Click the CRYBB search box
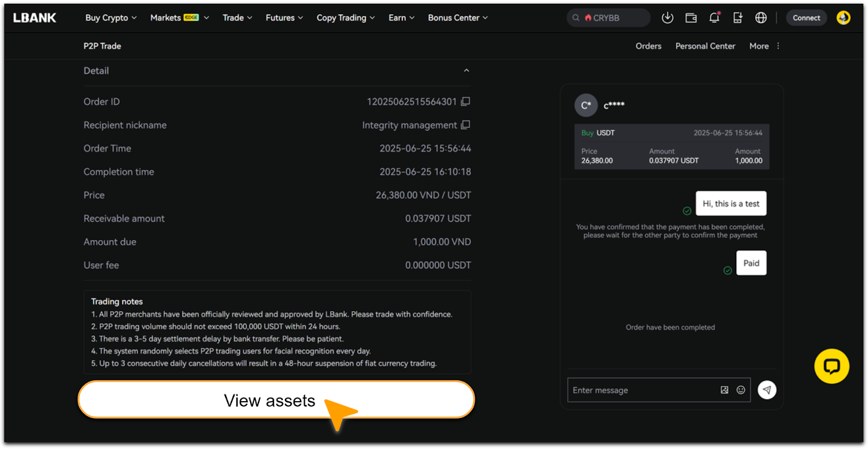This screenshot has height=449, width=868. 608,18
